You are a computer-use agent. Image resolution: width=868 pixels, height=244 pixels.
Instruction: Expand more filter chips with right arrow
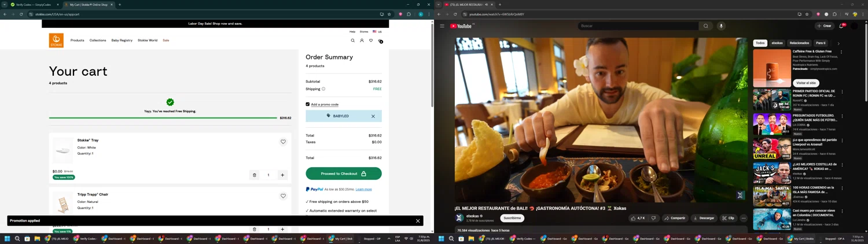(838, 43)
